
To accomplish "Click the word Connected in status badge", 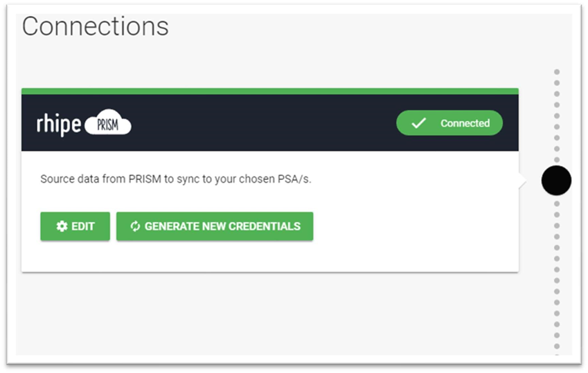I will point(465,123).
